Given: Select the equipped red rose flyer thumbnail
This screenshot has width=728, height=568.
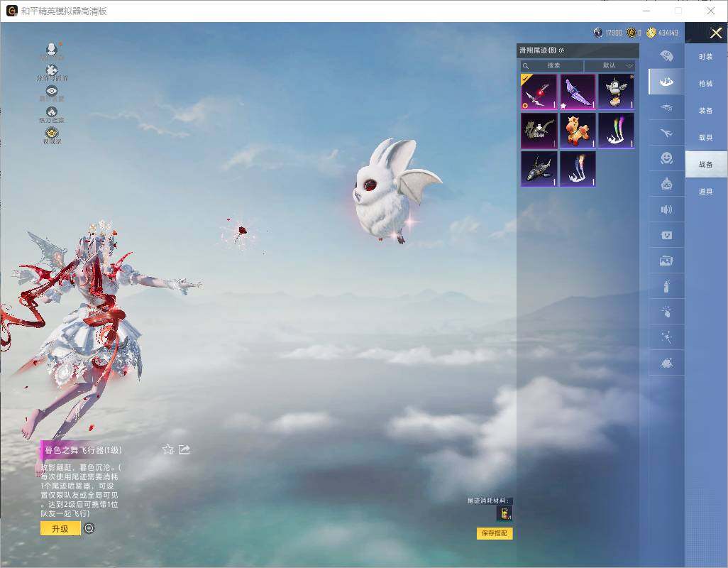Looking at the screenshot, I should [x=539, y=92].
